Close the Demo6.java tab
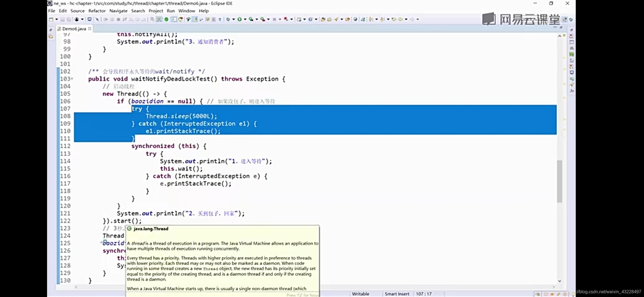644x297 pixels. (90, 28)
